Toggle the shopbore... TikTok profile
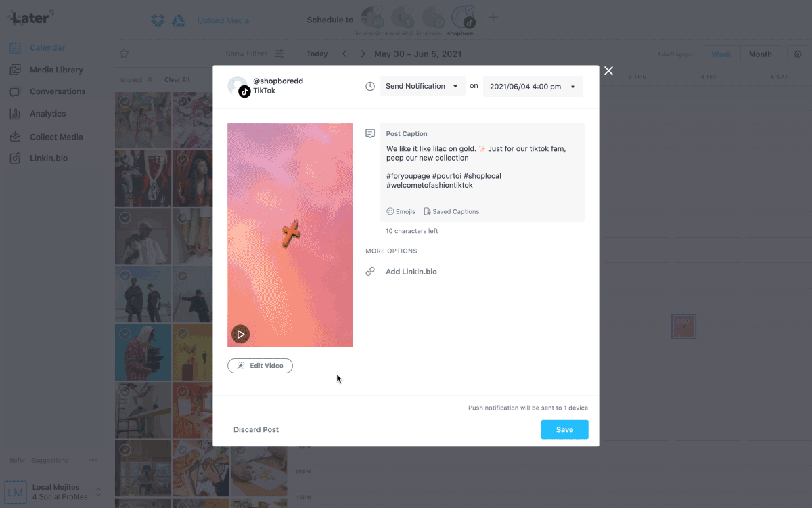This screenshot has width=812, height=508. pos(464,18)
